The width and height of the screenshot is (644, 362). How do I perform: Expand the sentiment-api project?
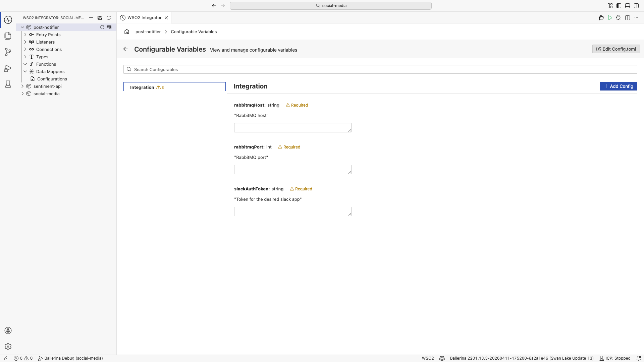22,86
